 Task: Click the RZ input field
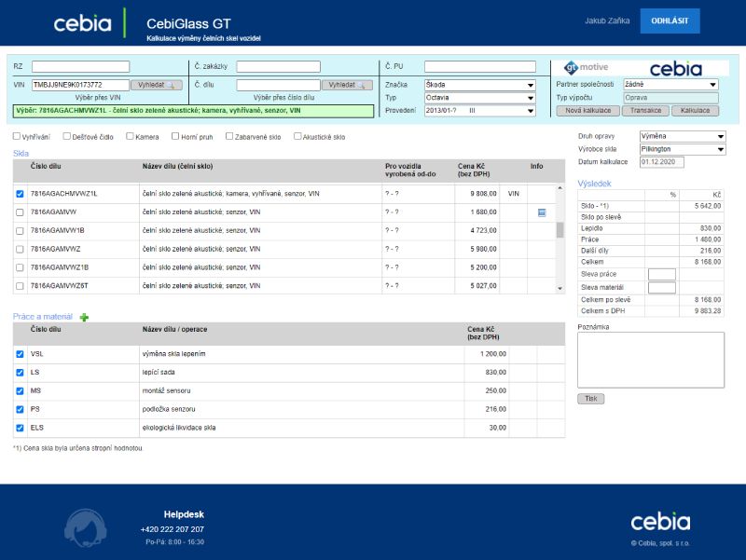[80, 66]
